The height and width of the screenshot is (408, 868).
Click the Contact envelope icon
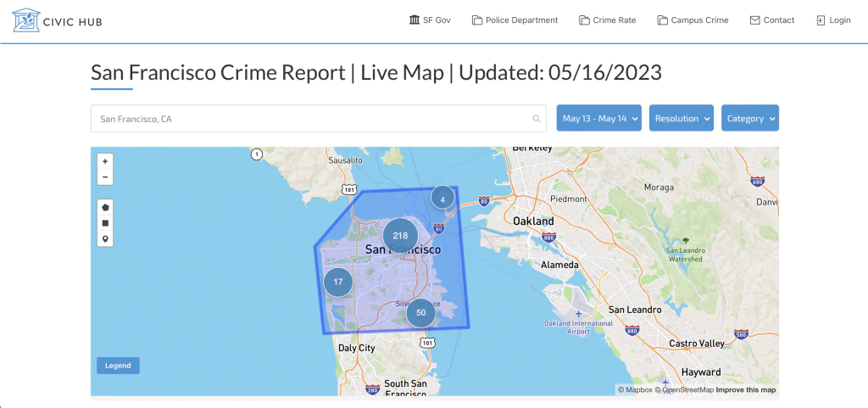[x=754, y=20]
